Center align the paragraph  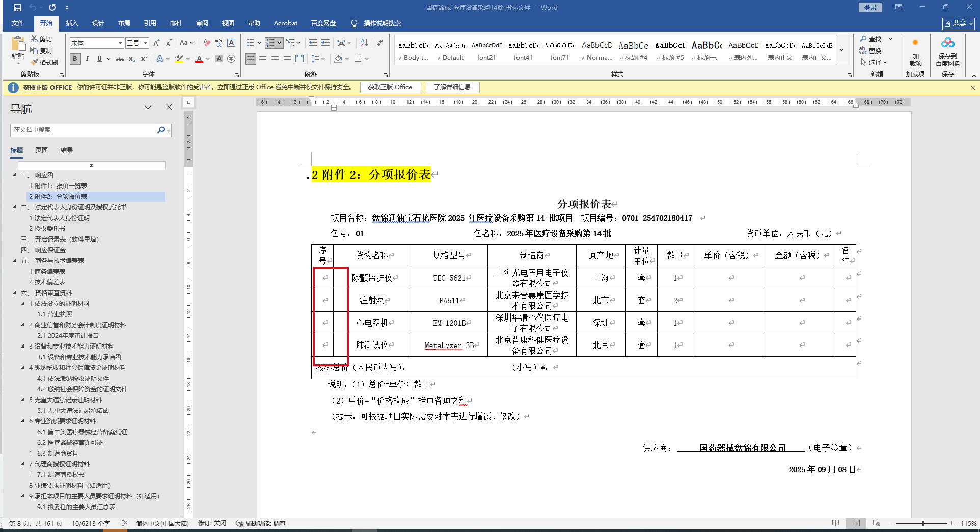(x=263, y=59)
